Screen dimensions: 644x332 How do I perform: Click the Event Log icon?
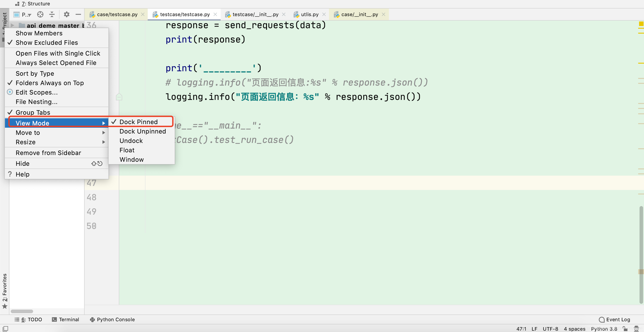coord(602,319)
